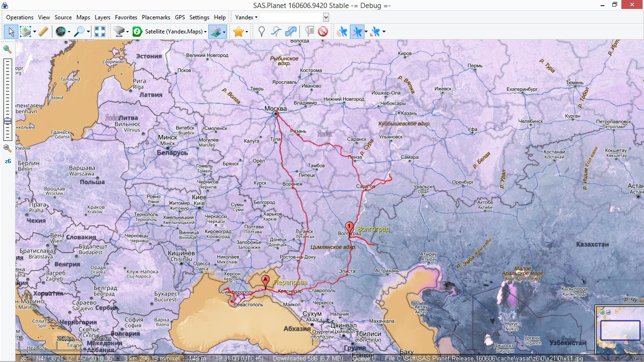Toggle GPS receiver connection
This screenshot has height=362, width=644.
click(x=343, y=32)
